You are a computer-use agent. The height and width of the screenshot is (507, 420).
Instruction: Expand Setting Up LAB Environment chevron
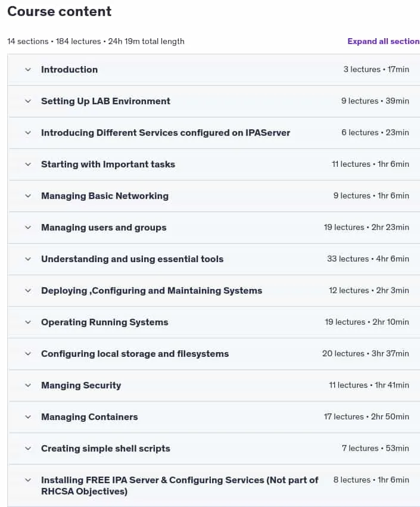click(28, 101)
